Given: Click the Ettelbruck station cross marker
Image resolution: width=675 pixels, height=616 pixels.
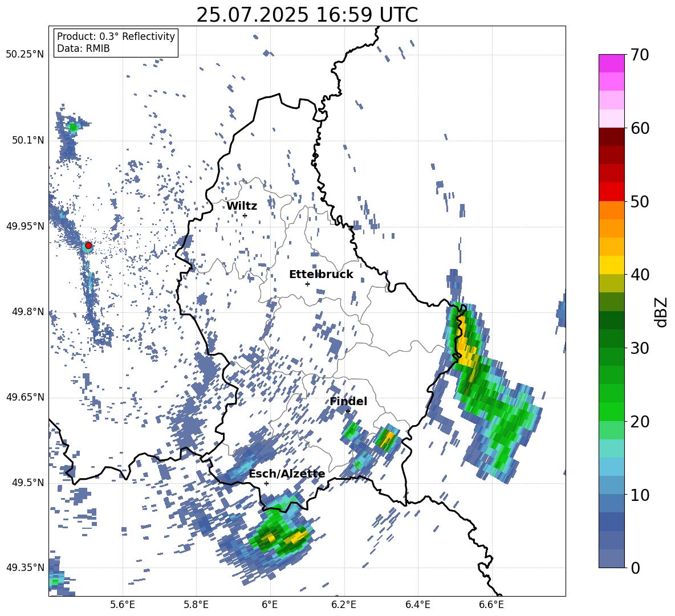Looking at the screenshot, I should [x=307, y=284].
